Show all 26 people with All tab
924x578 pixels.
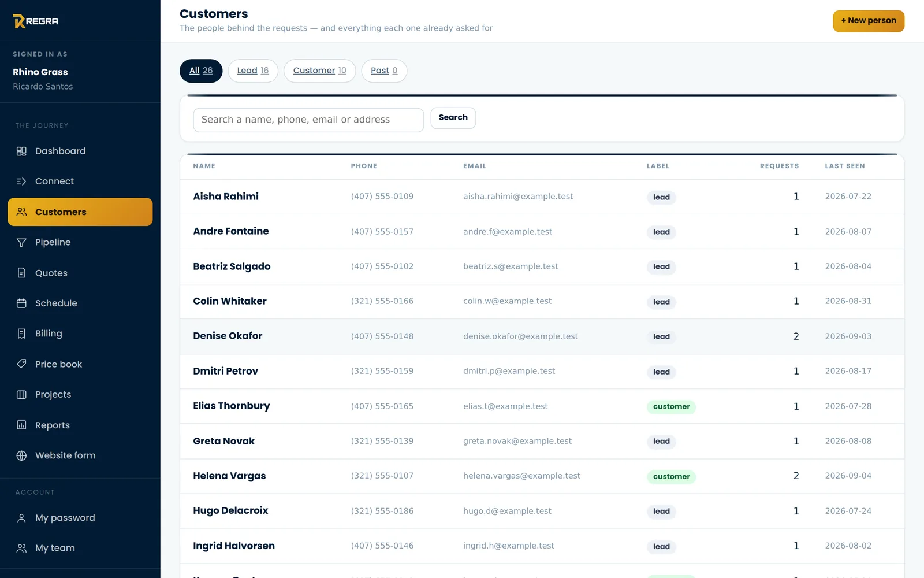pos(201,71)
